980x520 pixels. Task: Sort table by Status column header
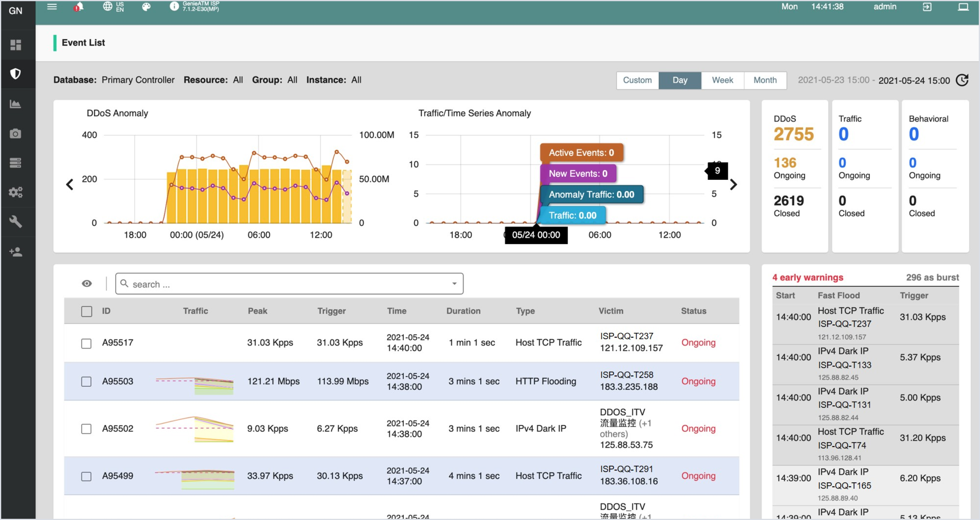click(x=693, y=311)
